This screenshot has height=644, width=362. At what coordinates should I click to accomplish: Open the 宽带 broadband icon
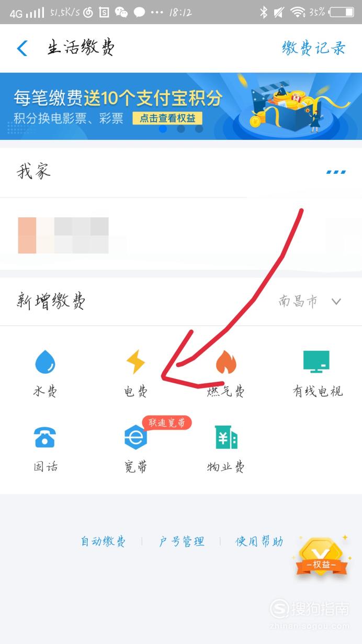[x=135, y=438]
